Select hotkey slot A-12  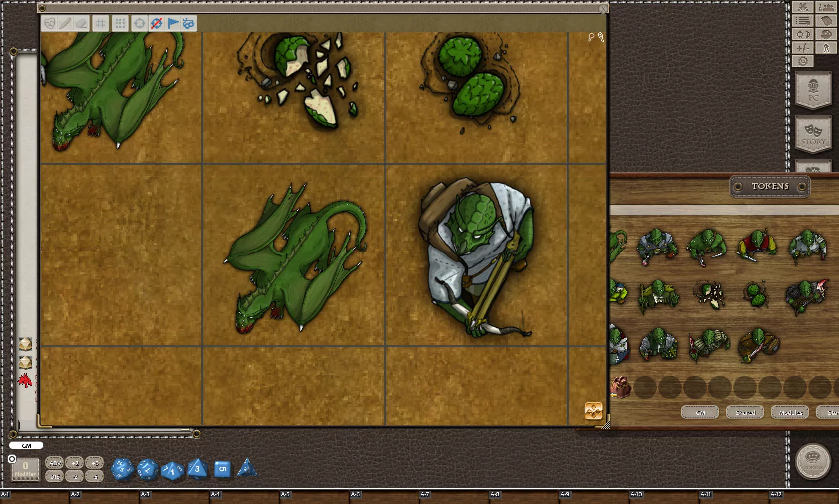pyautogui.click(x=804, y=497)
